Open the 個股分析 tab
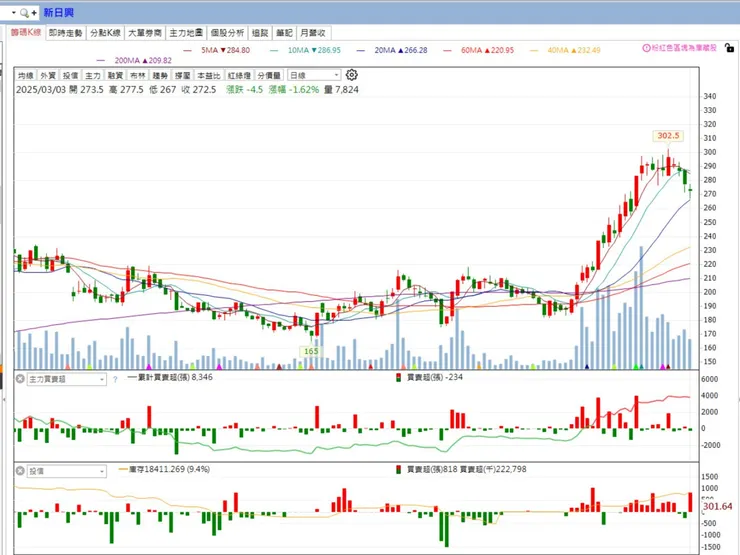The height and width of the screenshot is (555, 740). pyautogui.click(x=228, y=33)
